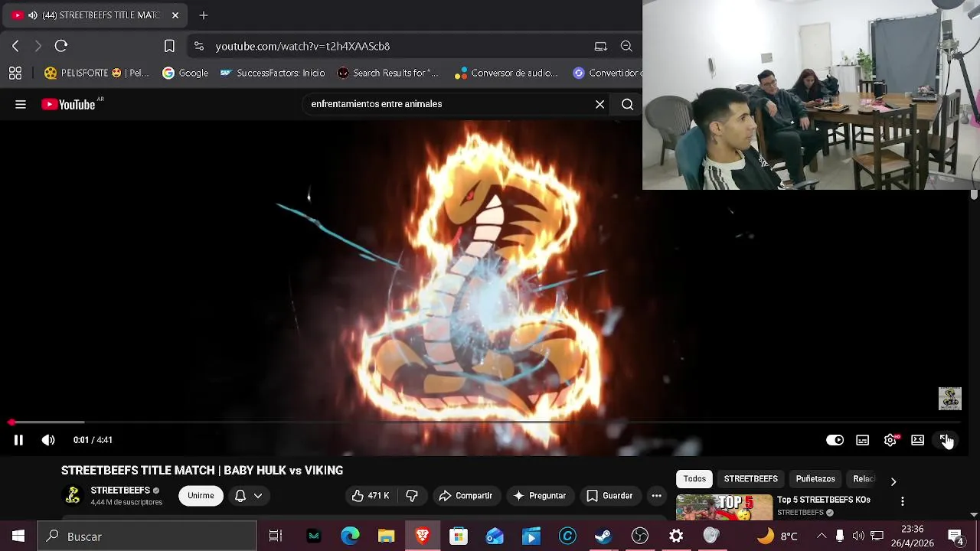Reload the current page

[x=61, y=46]
